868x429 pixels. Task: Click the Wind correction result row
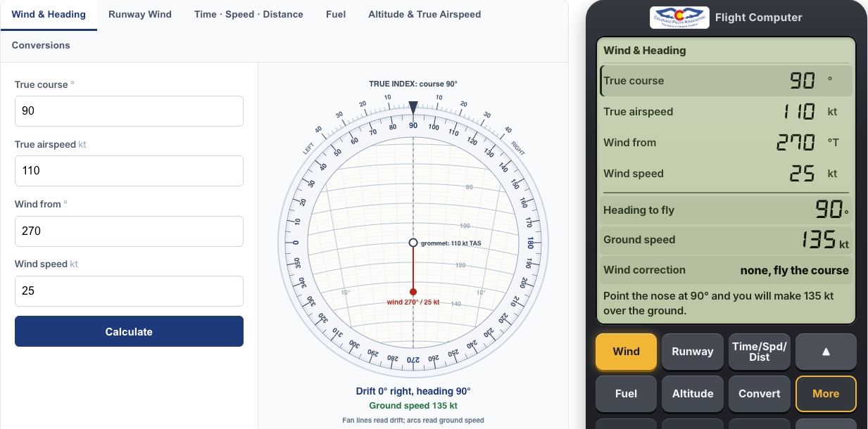coord(726,270)
